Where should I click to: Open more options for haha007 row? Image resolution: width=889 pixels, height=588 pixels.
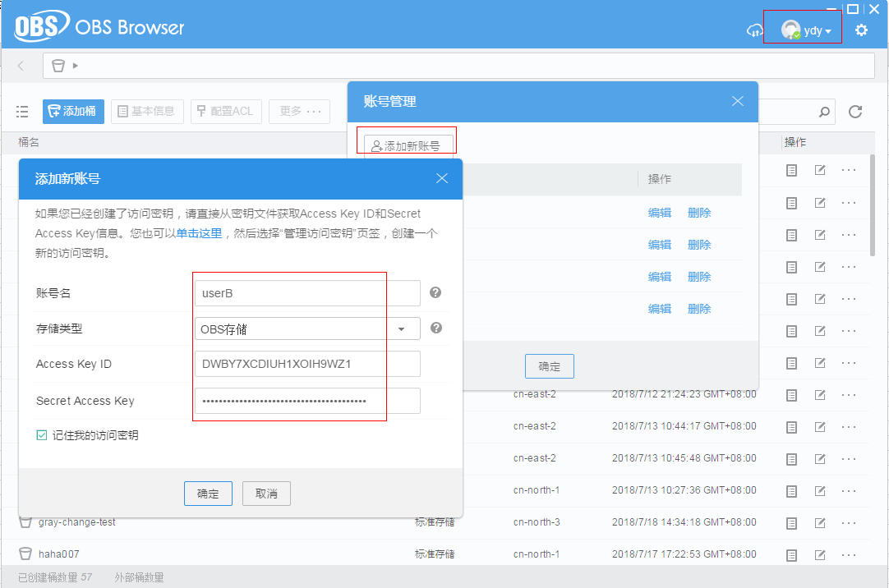tap(849, 555)
